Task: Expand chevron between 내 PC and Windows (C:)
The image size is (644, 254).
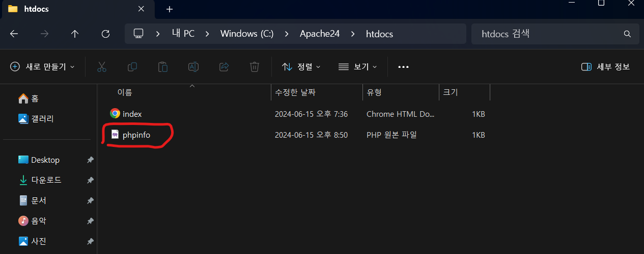Action: click(x=207, y=34)
